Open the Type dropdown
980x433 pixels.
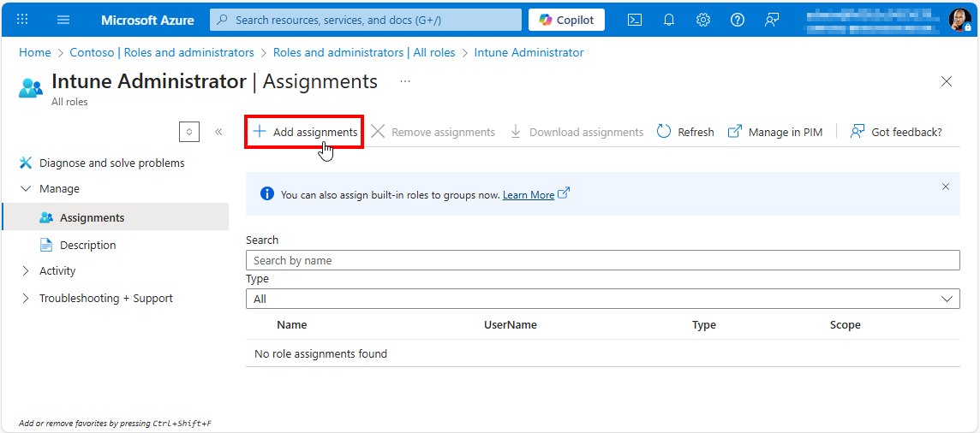602,299
